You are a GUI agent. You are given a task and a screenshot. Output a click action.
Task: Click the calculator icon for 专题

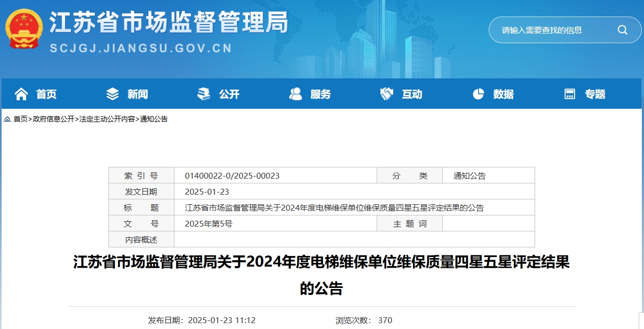coord(570,94)
